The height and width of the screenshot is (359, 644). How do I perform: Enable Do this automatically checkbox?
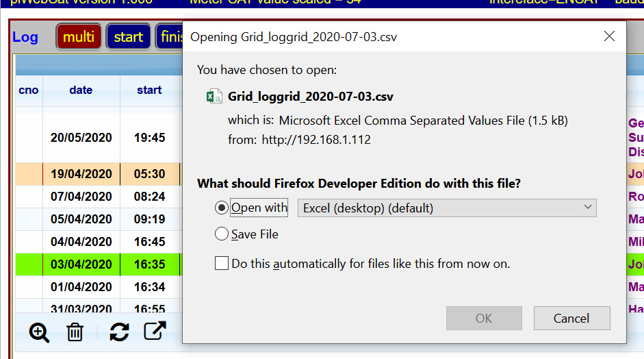[222, 264]
